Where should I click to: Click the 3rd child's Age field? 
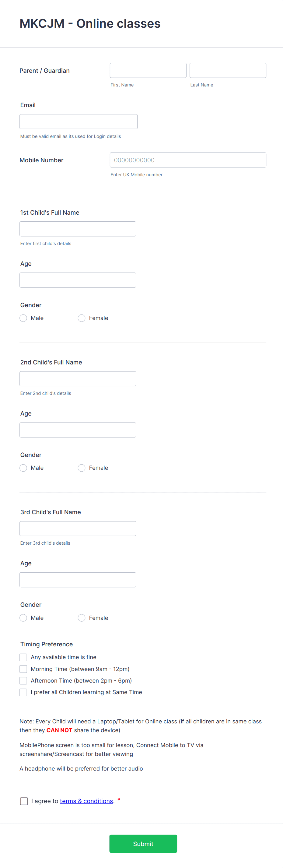(x=78, y=580)
